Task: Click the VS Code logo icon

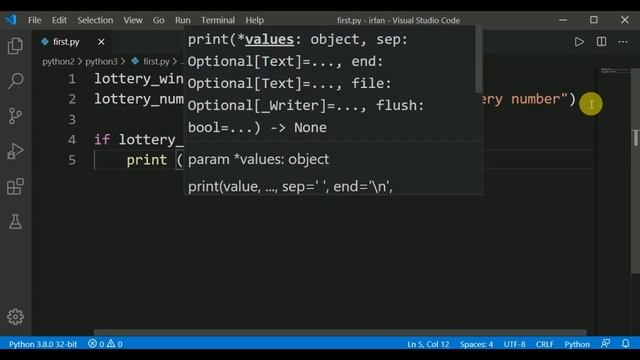Action: tap(11, 20)
